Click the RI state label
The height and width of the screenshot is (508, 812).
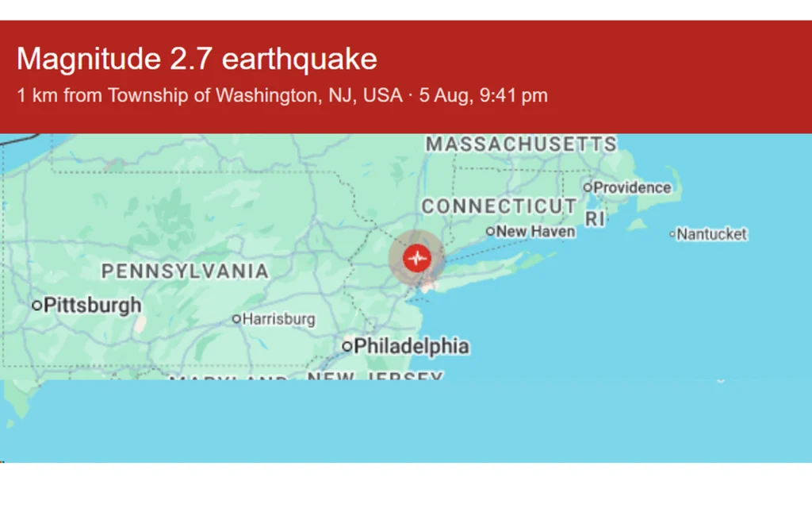pos(595,219)
